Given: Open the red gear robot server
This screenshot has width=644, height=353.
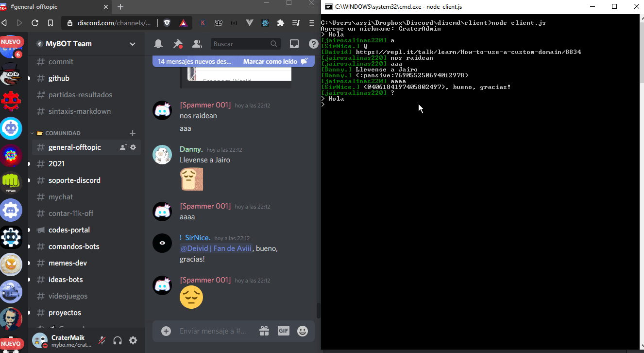Looking at the screenshot, I should pos(11,101).
